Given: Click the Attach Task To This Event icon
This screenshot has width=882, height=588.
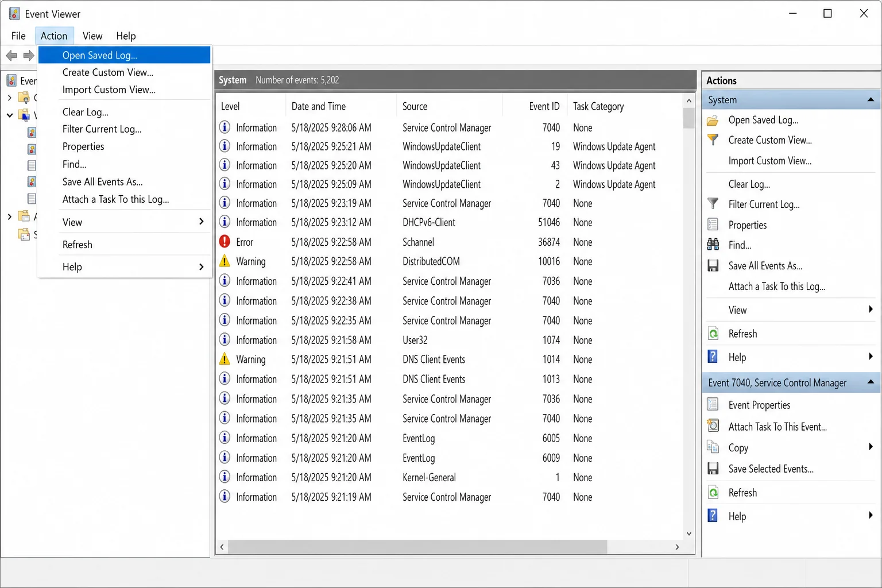Looking at the screenshot, I should pyautogui.click(x=713, y=426).
